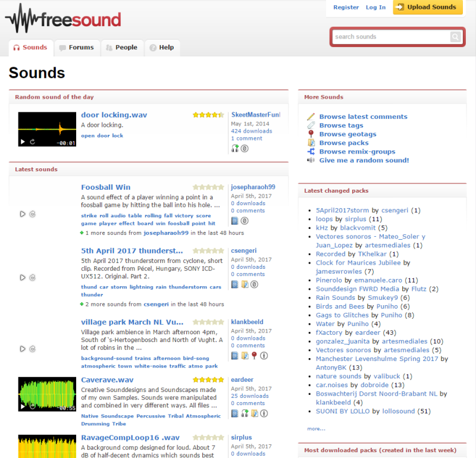Toggle loop playback for Foosball Win
The height and width of the screenshot is (458, 476).
coord(32,214)
